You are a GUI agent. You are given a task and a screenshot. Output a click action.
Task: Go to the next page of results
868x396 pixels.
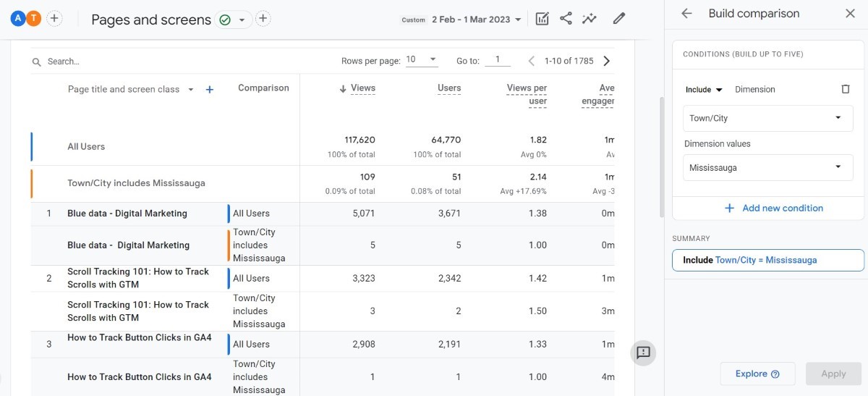[x=606, y=61]
